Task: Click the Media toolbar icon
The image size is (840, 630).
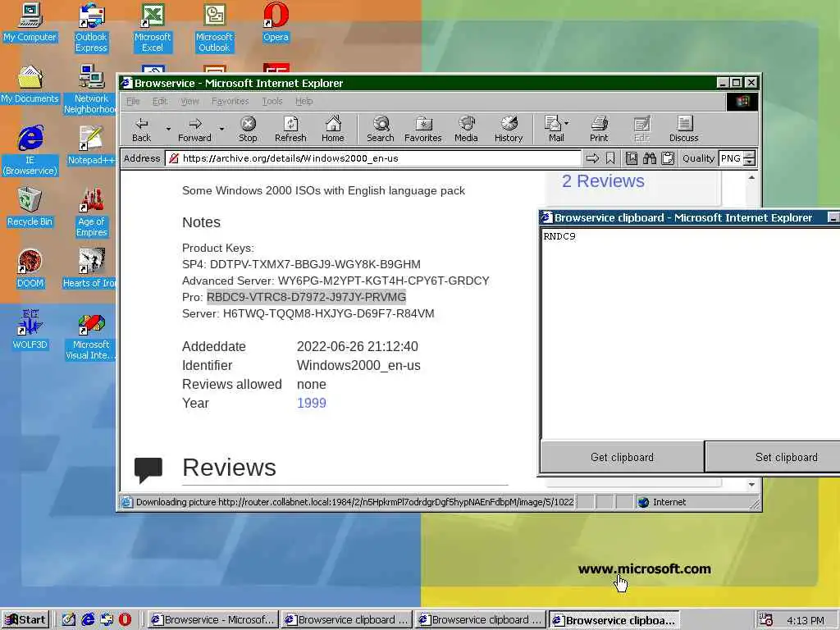Action: click(x=466, y=130)
